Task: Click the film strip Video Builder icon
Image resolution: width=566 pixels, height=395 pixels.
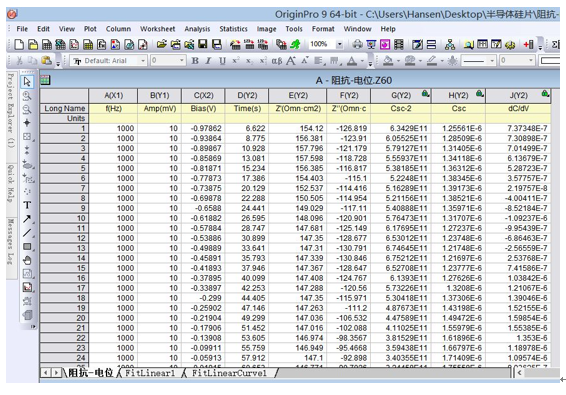Action: [399, 44]
